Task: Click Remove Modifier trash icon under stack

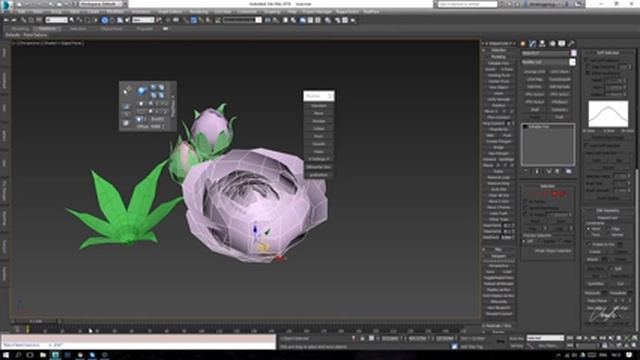Action: click(x=557, y=171)
